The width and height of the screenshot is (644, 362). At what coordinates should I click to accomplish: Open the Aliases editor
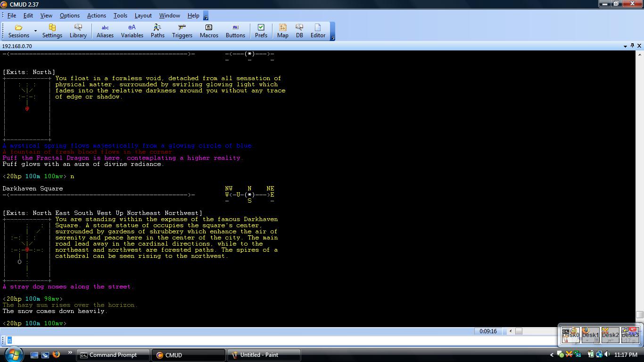(105, 31)
